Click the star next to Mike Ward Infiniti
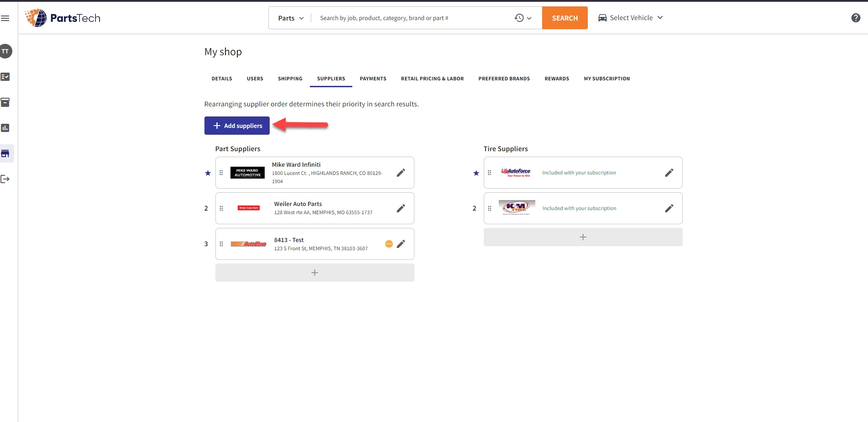This screenshot has height=422, width=868. pos(208,173)
